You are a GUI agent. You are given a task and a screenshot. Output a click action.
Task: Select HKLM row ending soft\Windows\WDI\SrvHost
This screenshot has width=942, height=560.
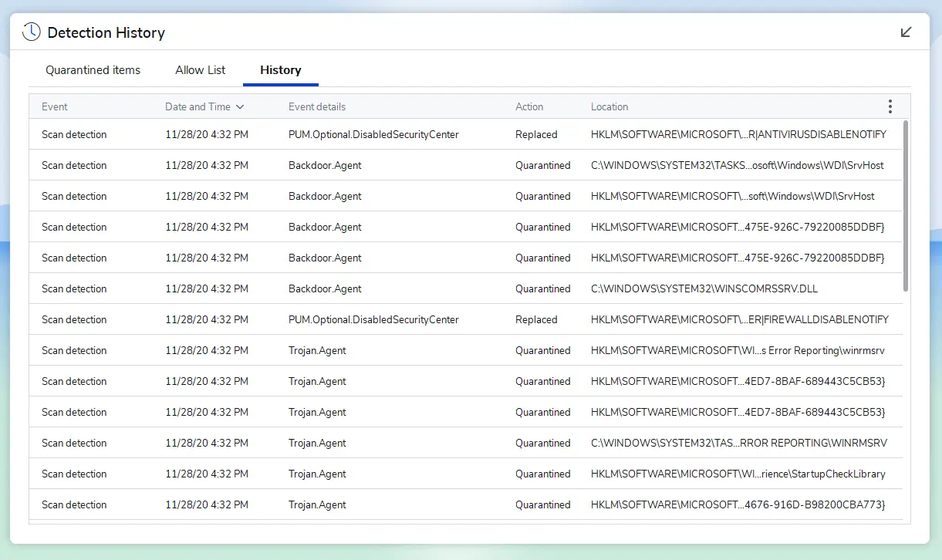click(465, 196)
